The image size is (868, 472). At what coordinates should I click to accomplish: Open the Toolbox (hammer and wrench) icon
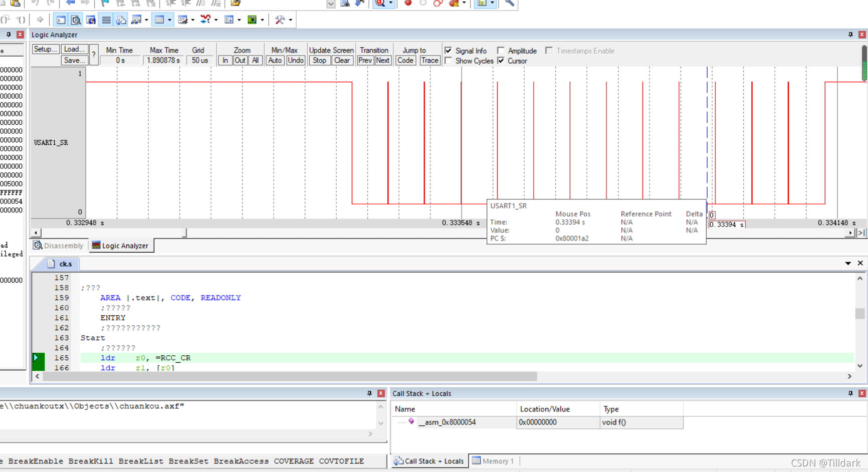(x=280, y=20)
